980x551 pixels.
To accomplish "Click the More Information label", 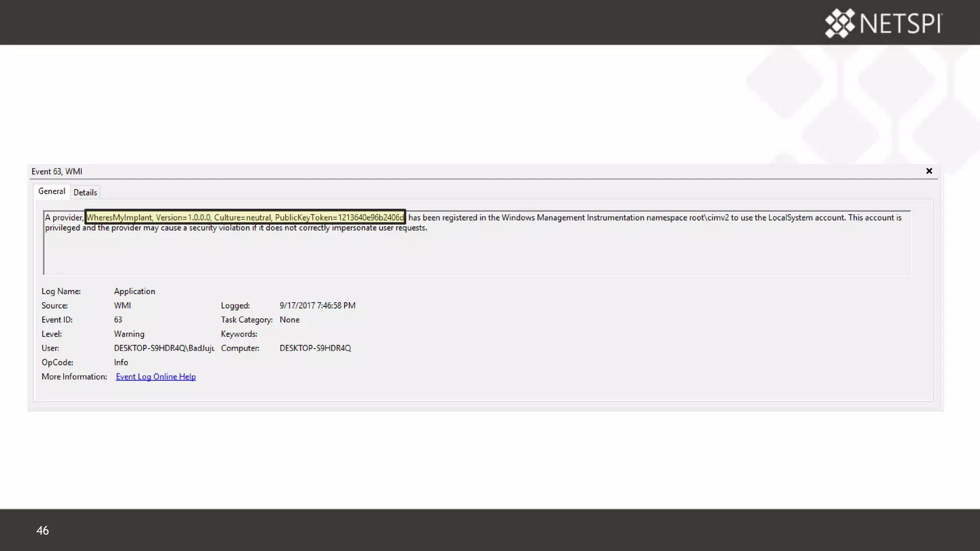I will (74, 377).
